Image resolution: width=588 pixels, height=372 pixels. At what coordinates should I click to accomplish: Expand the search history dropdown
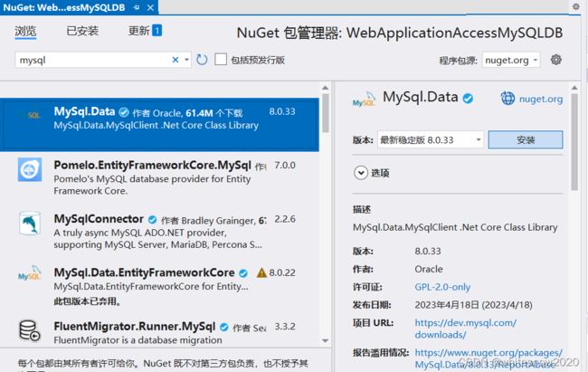click(186, 60)
